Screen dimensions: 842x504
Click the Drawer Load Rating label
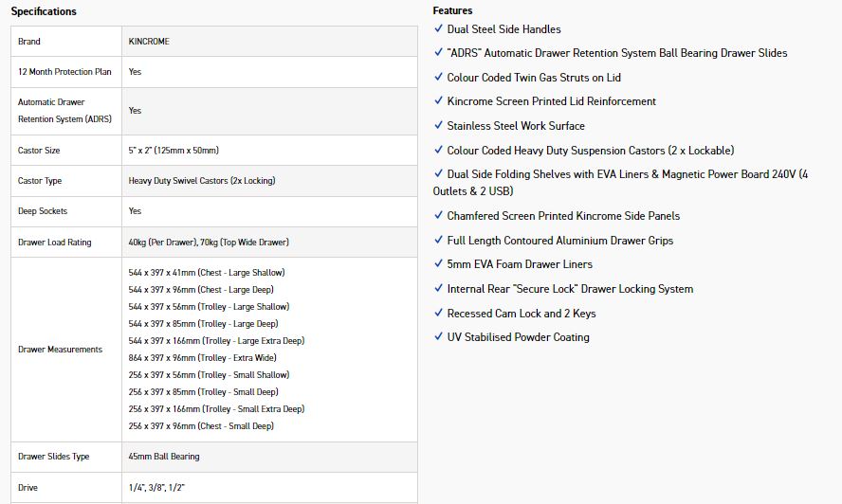(x=55, y=243)
